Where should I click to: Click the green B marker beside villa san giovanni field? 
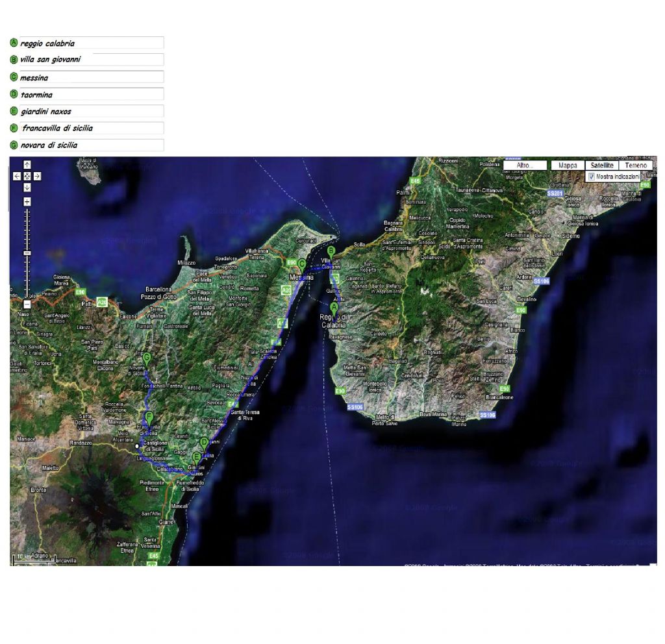click(x=14, y=59)
